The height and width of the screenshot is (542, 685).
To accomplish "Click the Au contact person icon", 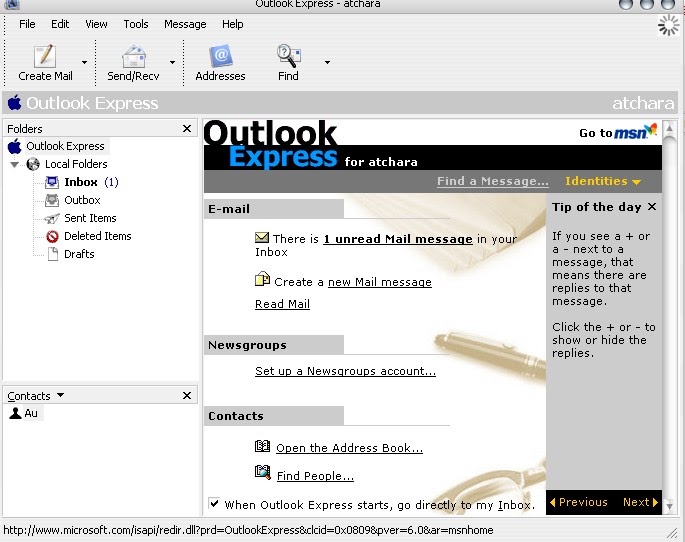I will click(x=15, y=413).
